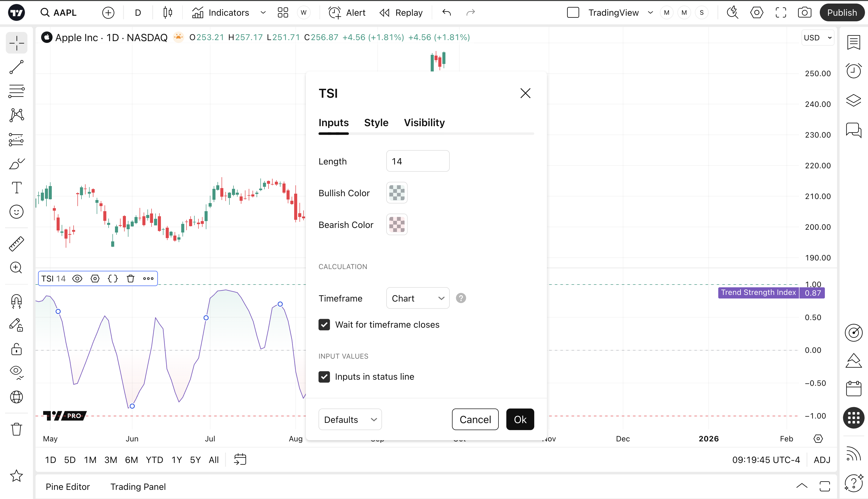The width and height of the screenshot is (868, 499).
Task: Hide TSI indicator using eye icon
Action: pyautogui.click(x=77, y=279)
